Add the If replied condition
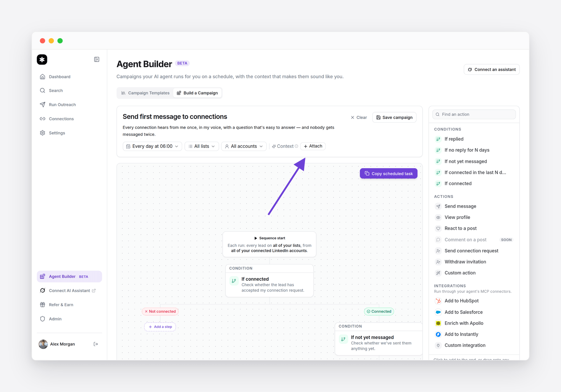The image size is (561, 392). pos(474,139)
